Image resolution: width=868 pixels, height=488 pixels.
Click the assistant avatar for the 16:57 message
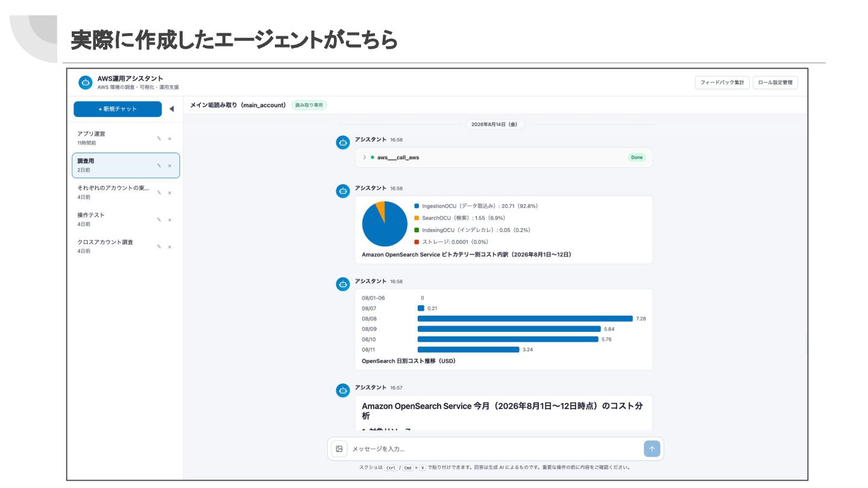[343, 390]
